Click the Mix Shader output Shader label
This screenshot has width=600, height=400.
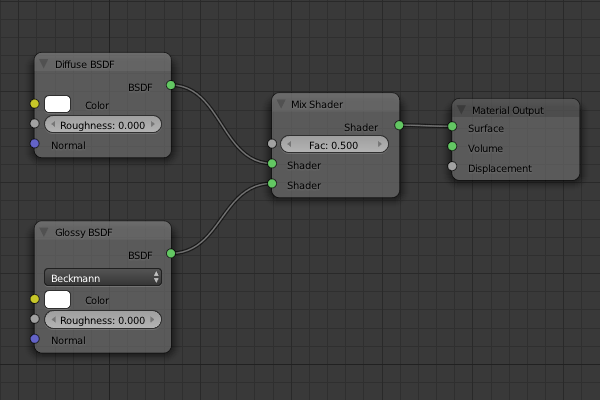[361, 127]
